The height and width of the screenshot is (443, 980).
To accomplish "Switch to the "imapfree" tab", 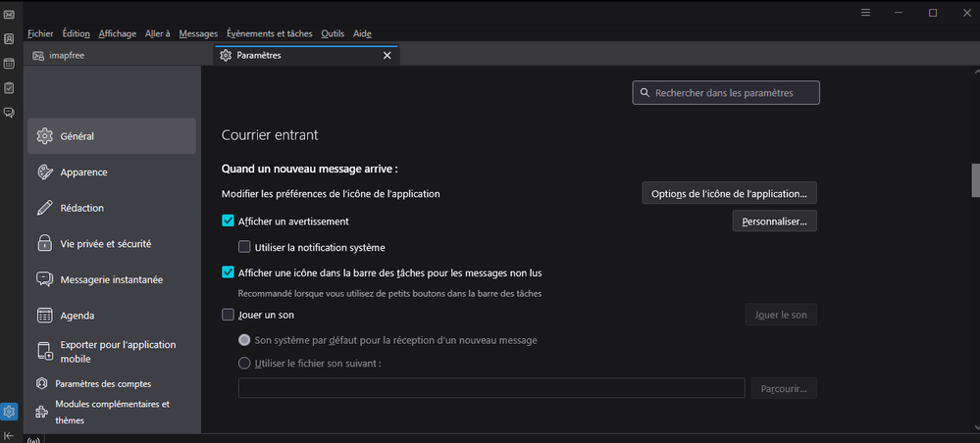I will pyautogui.click(x=67, y=56).
